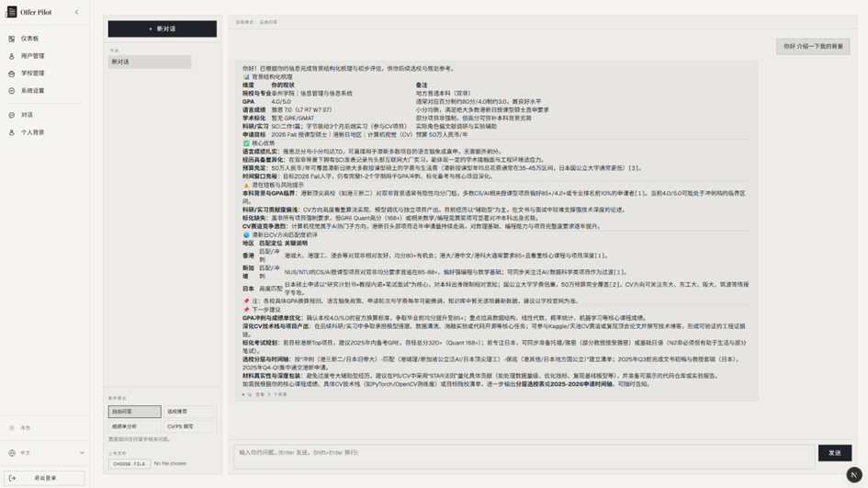Click the sun theme icon beside 浅色
The image size is (868, 488).
12,427
